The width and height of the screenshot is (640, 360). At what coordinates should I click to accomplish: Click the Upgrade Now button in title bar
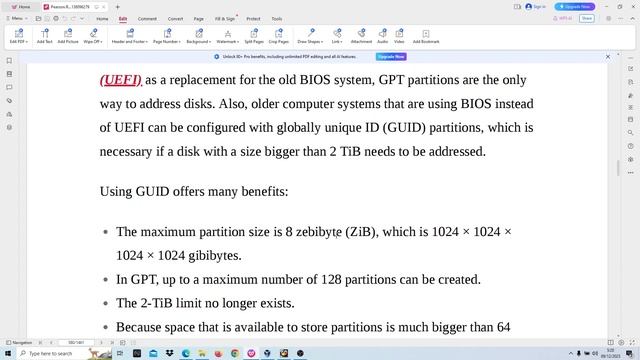[x=575, y=7]
